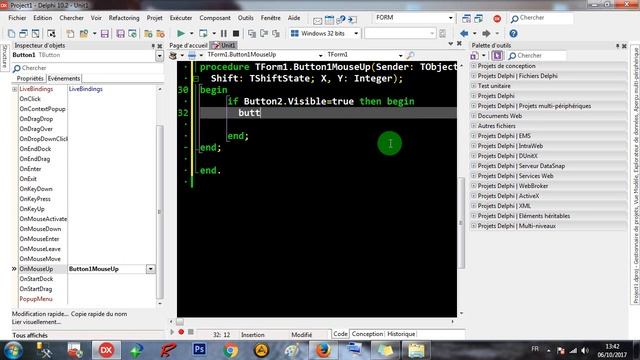Click the Modification rapide link
Viewport: 640px width, 360px height.
click(40, 314)
